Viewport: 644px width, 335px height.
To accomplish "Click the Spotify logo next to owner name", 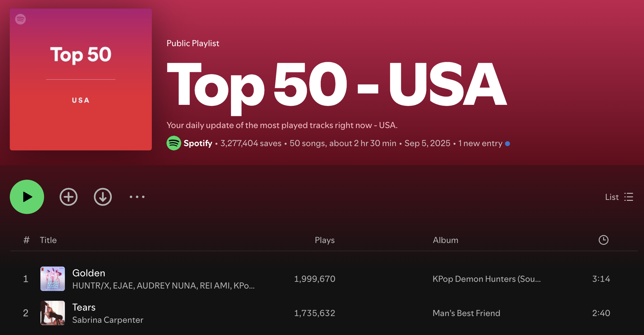I will (x=174, y=143).
